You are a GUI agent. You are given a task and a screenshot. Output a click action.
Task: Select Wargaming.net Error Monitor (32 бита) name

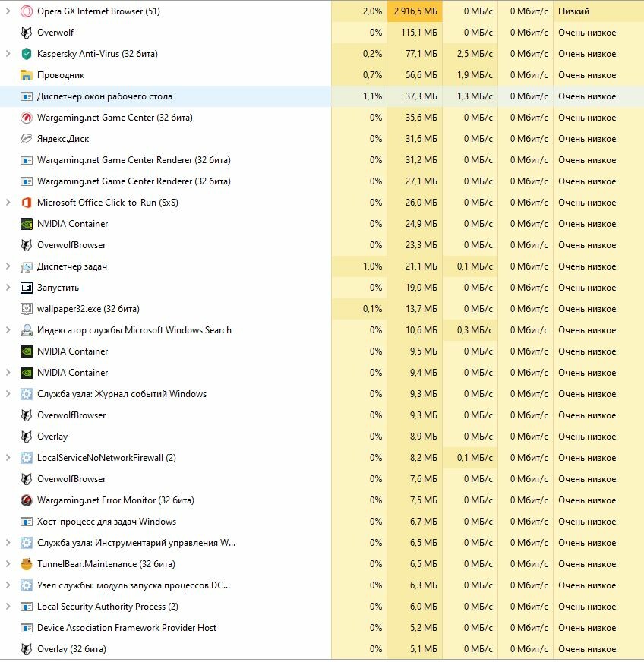coord(115,500)
